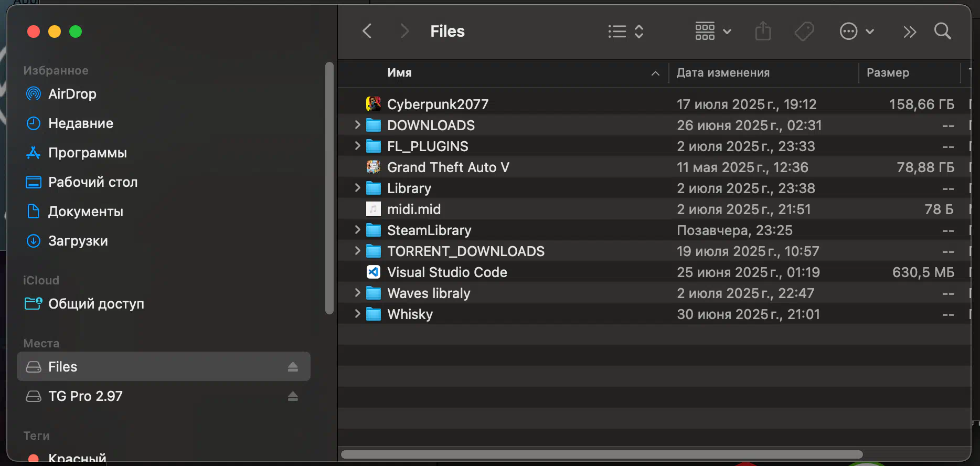This screenshot has width=980, height=466.
Task: Open Общий доступ under iCloud
Action: coord(164,304)
